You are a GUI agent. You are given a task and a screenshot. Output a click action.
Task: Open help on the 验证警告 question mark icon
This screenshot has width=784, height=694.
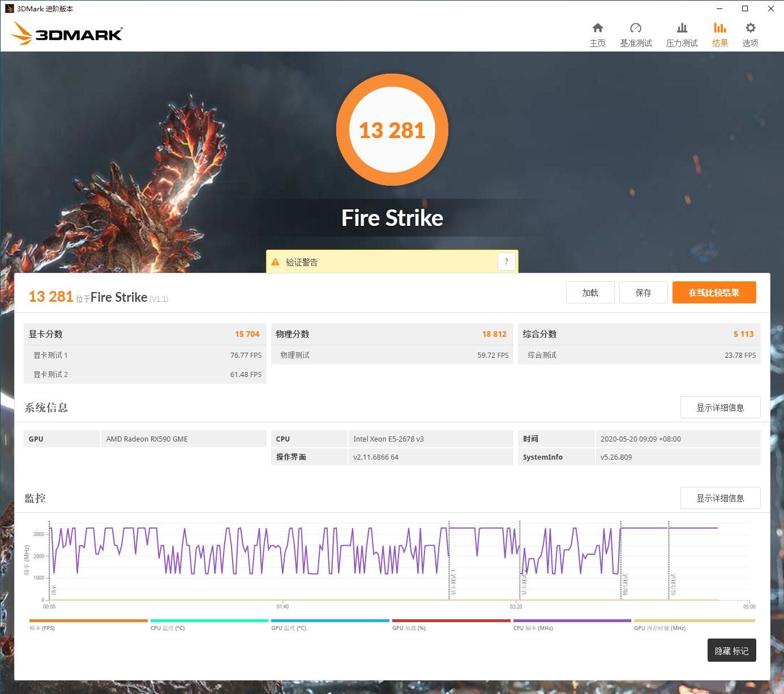click(507, 261)
